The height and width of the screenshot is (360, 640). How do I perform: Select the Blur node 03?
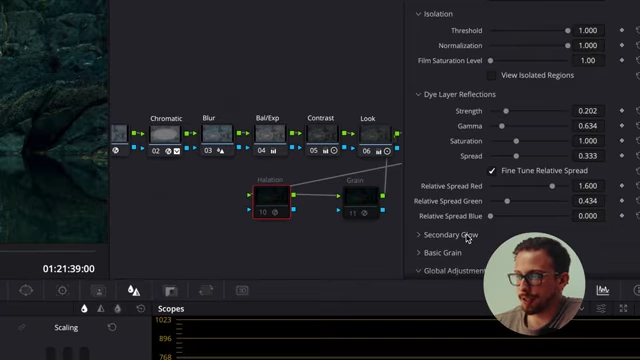(217, 140)
